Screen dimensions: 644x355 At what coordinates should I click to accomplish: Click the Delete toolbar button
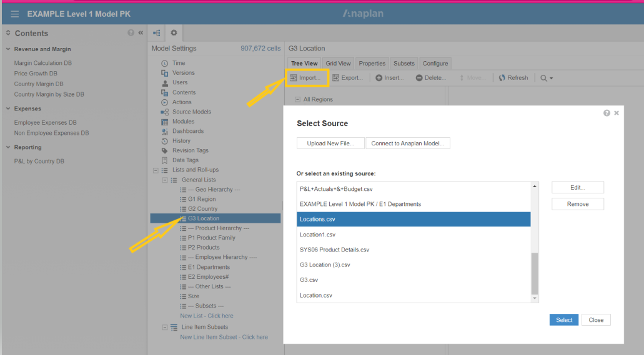[431, 77]
